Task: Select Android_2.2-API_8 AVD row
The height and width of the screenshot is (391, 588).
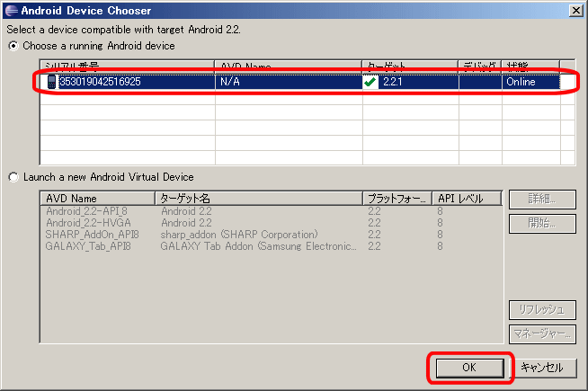Action: [272, 211]
